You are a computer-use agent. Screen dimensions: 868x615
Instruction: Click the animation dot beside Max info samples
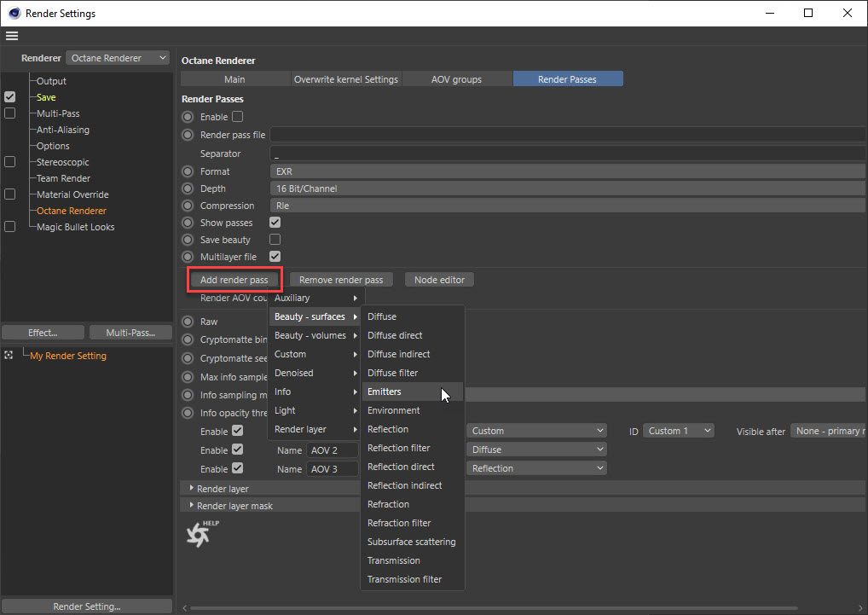point(188,377)
